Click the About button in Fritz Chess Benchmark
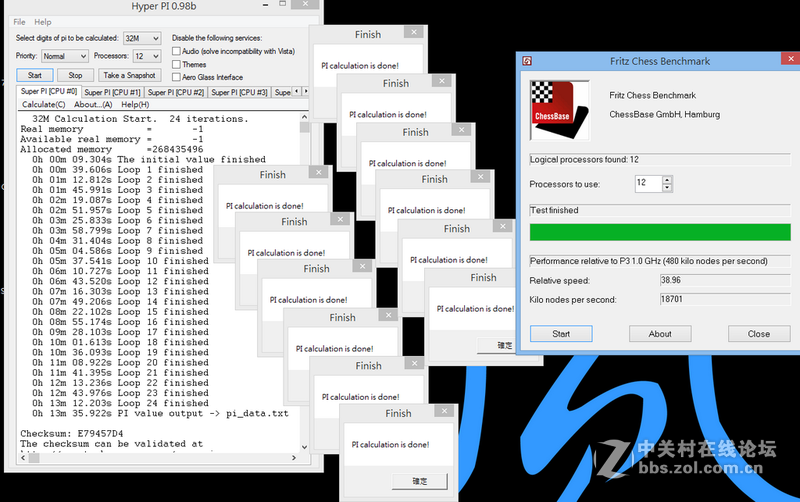 tap(660, 334)
